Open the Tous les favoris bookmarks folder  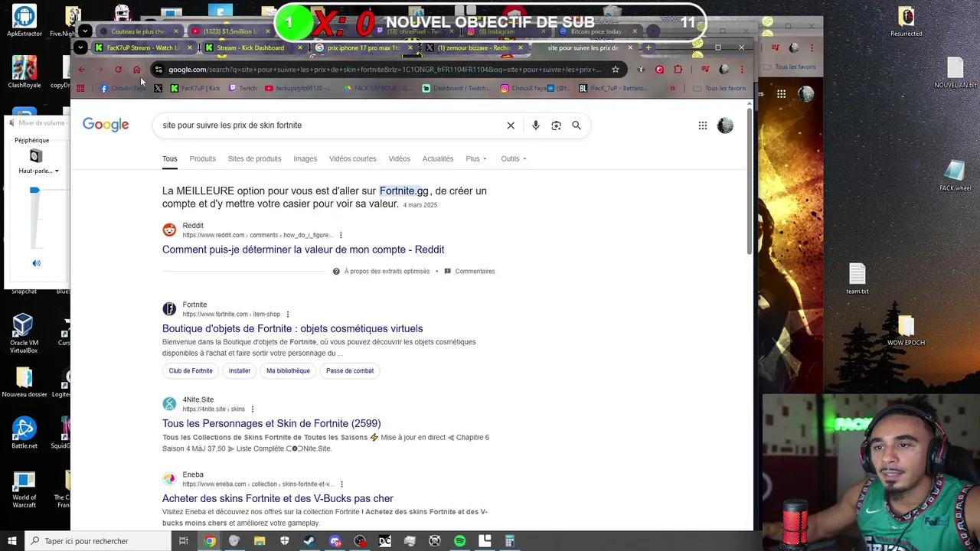click(x=720, y=89)
